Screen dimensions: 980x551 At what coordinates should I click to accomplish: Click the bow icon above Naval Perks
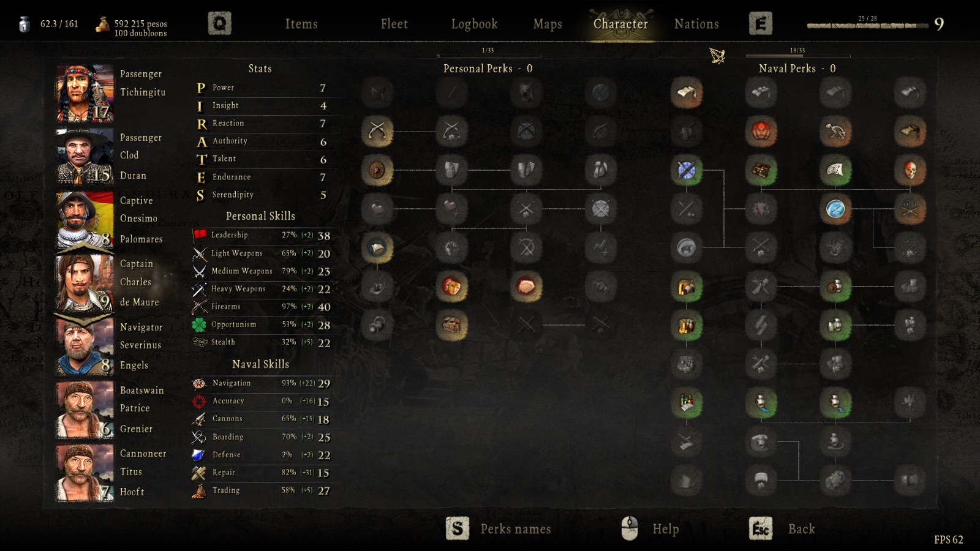pyautogui.click(x=717, y=56)
